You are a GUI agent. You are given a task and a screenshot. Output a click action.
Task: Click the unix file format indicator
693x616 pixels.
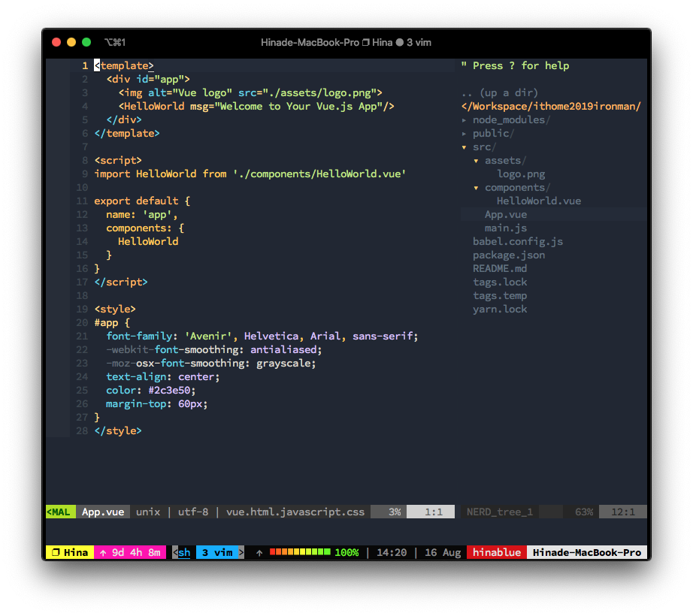[x=148, y=512]
